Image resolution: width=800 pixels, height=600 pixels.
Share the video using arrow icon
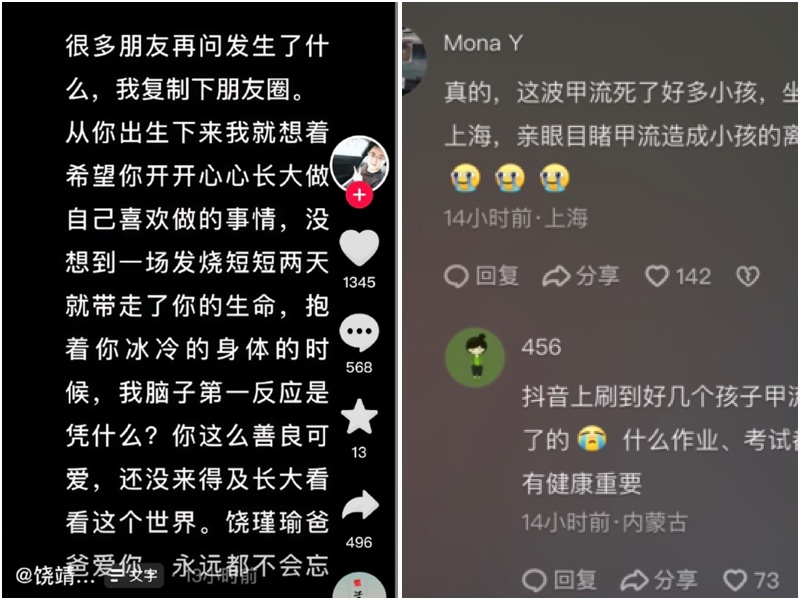[x=360, y=506]
